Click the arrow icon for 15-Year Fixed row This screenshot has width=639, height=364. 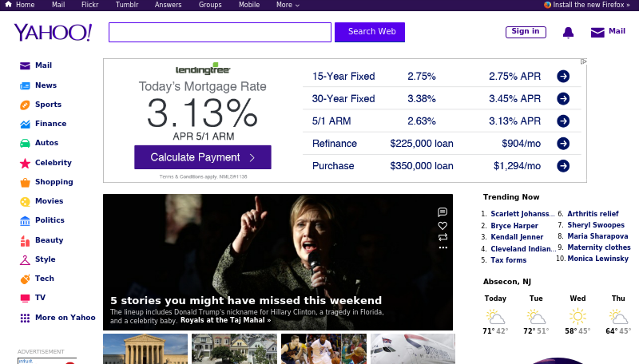click(563, 76)
